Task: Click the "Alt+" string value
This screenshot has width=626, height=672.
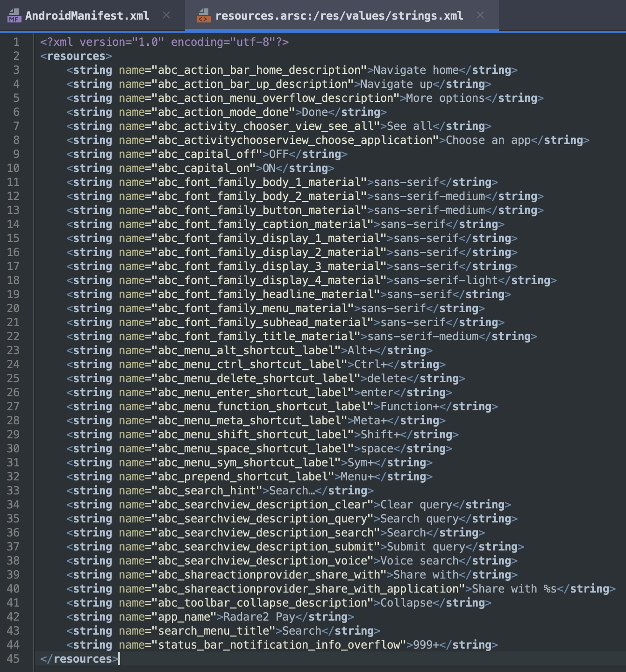Action: point(361,350)
